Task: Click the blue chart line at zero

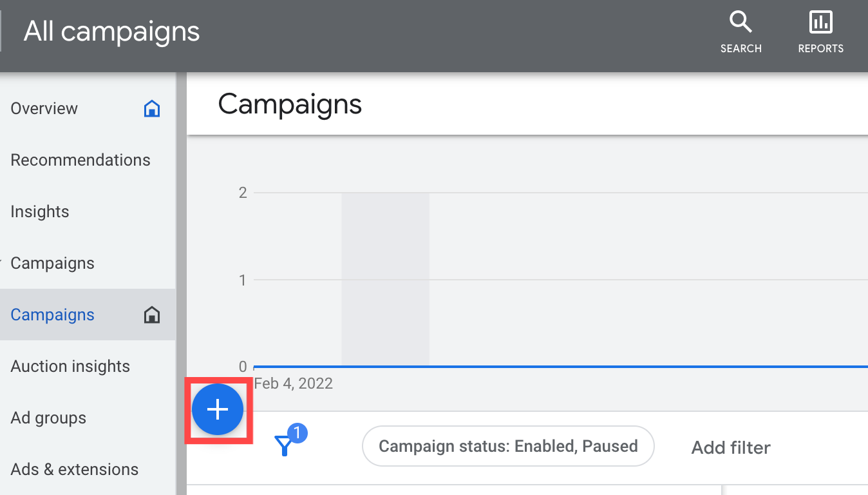Action: (580, 366)
